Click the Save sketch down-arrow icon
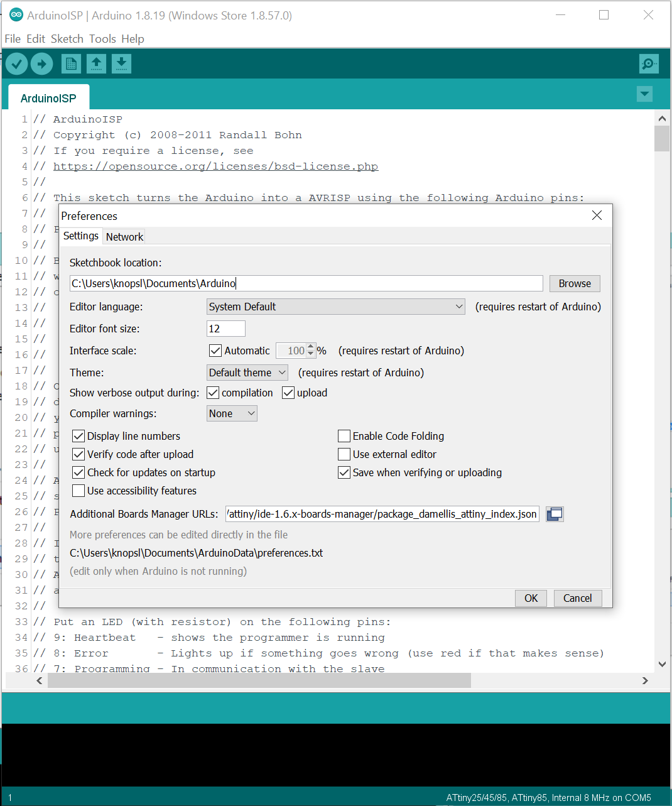The width and height of the screenshot is (672, 806). [121, 63]
